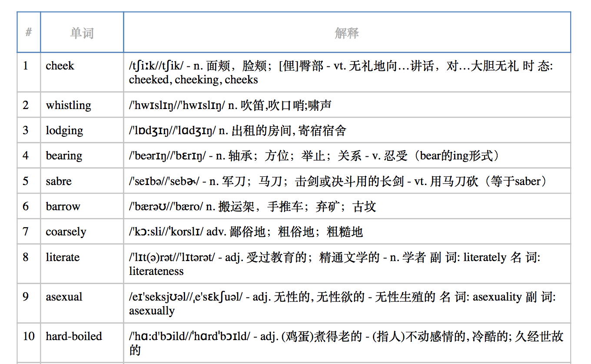Select the word 'cheek'
Viewport: 591px width, 364px height.
(60, 66)
